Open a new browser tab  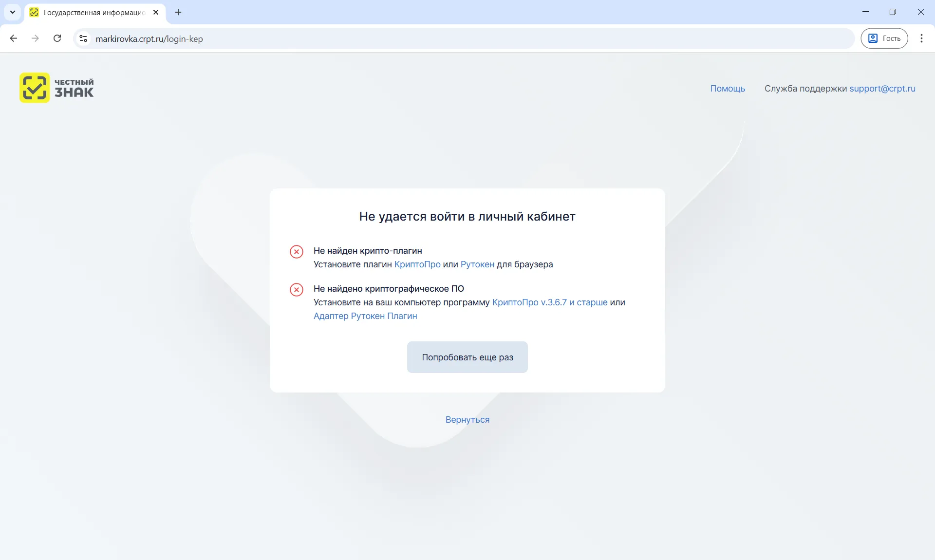coord(178,12)
